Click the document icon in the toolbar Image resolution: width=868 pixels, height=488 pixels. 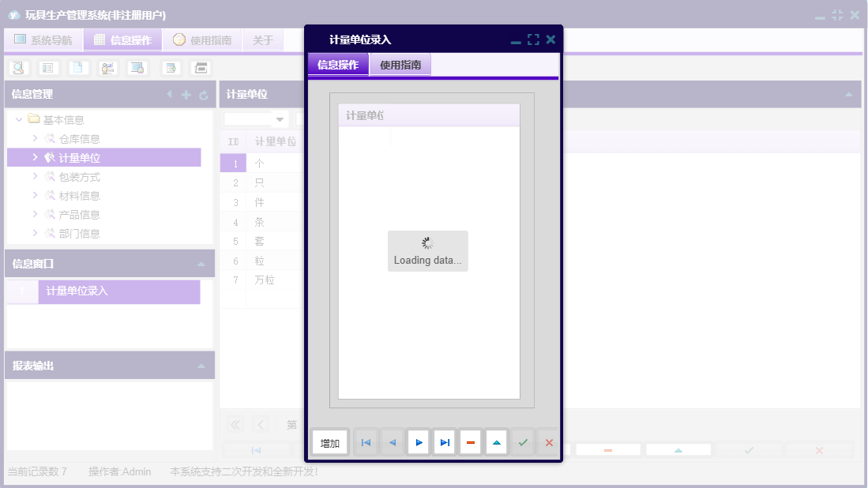click(77, 67)
